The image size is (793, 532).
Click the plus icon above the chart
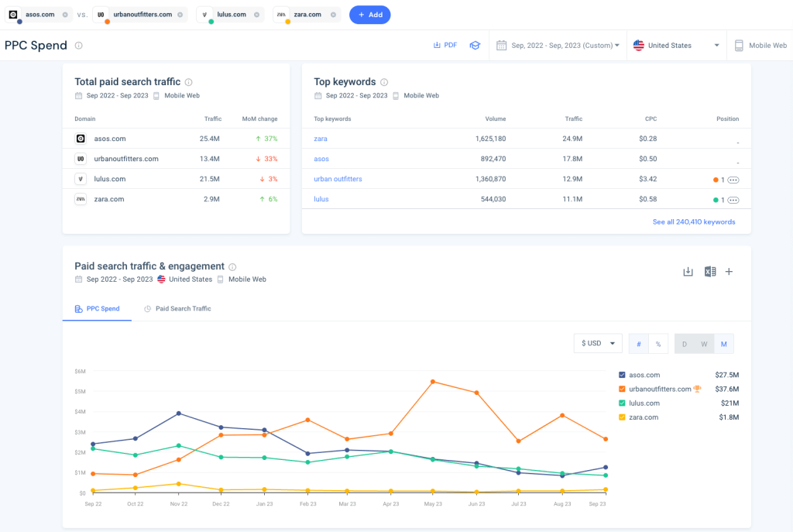click(729, 272)
